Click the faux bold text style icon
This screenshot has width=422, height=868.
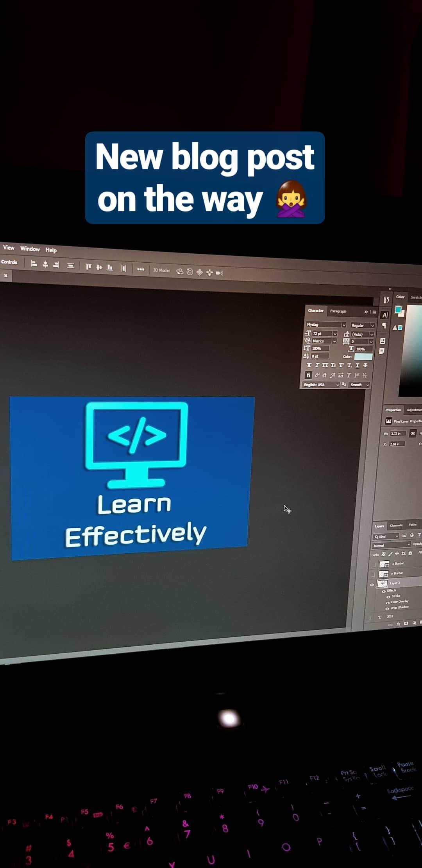click(x=309, y=365)
